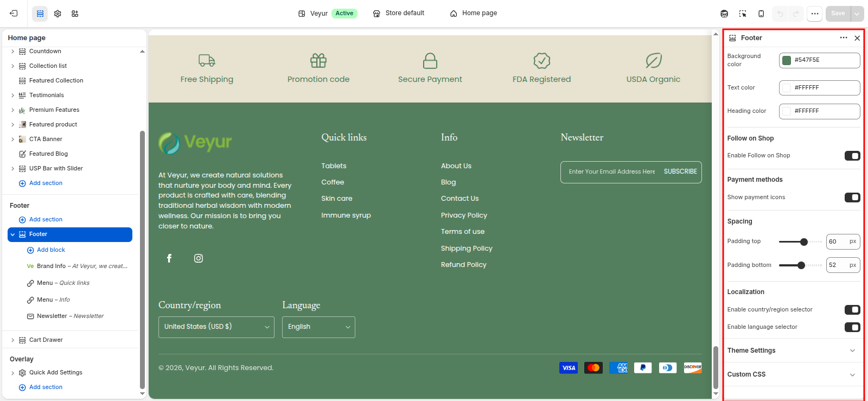Click the Heading color hex field
The height and width of the screenshot is (401, 868).
tap(820, 111)
